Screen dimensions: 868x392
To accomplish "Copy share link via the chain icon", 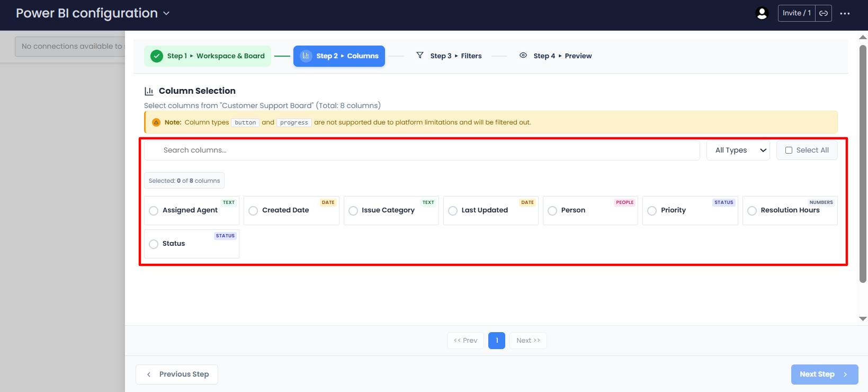I will (x=824, y=13).
